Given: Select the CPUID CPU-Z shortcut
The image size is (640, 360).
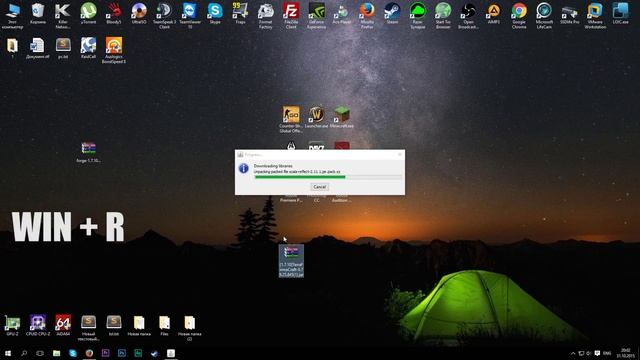Looking at the screenshot, I should coord(38,325).
